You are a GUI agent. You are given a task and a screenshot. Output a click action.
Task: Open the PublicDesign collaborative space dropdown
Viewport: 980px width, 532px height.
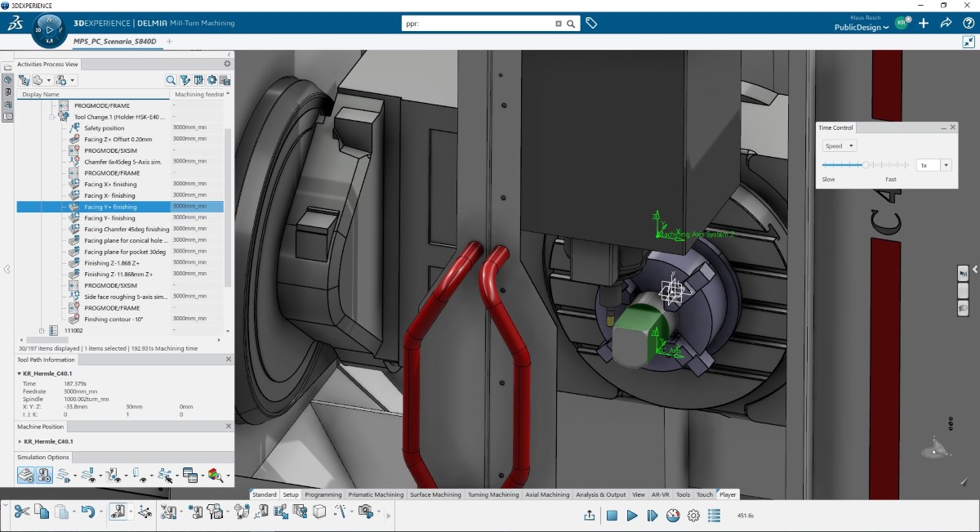coord(862,27)
